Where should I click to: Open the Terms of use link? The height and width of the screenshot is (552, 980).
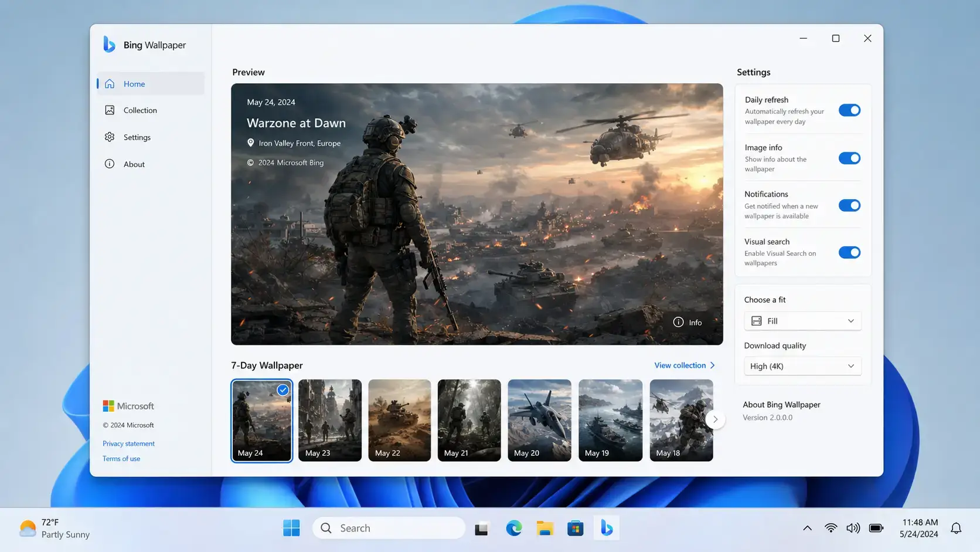click(x=121, y=459)
